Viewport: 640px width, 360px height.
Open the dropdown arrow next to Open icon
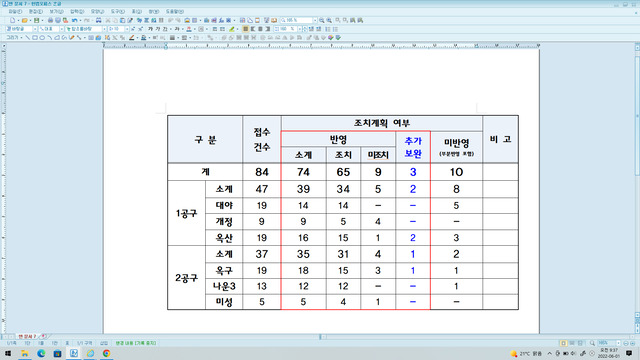[x=30, y=20]
